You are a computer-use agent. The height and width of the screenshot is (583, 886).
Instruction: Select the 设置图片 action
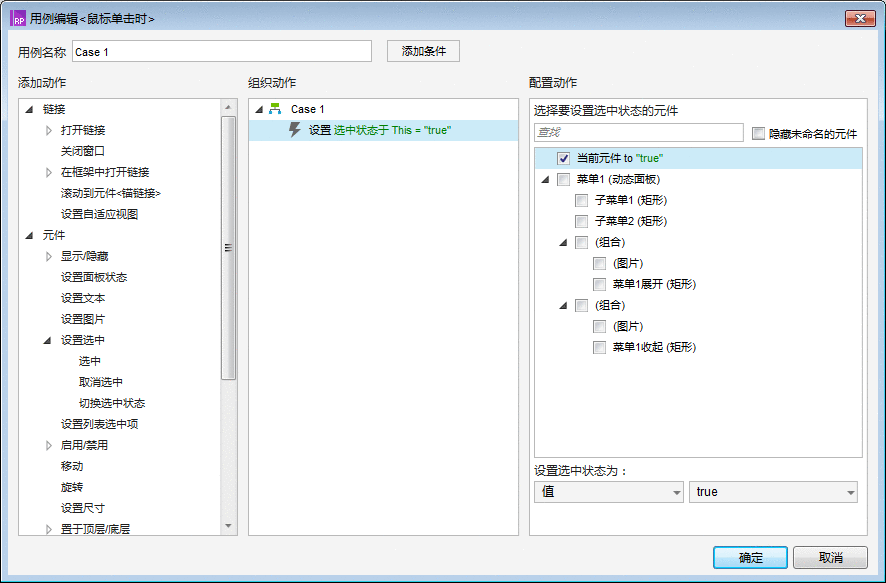pyautogui.click(x=83, y=319)
